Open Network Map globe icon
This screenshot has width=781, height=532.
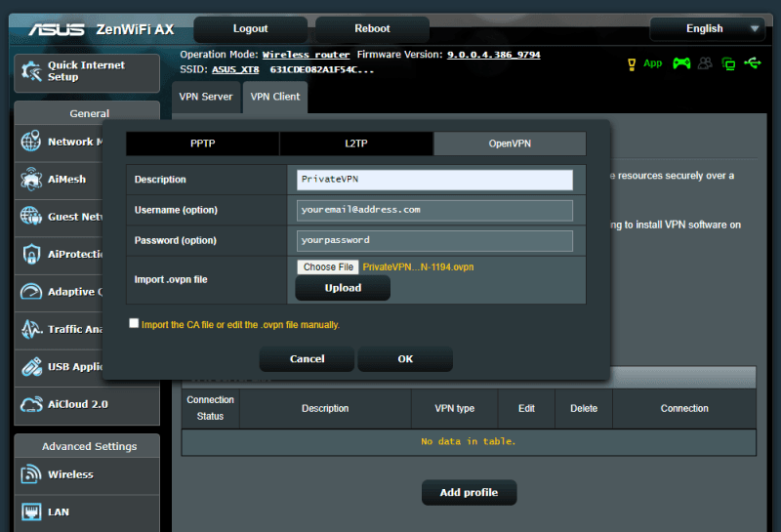point(31,141)
